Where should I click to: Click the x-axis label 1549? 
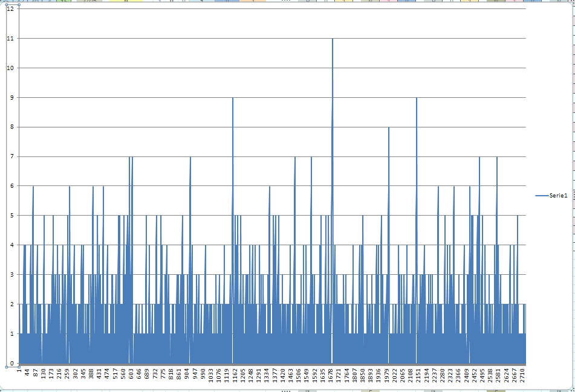pyautogui.click(x=307, y=375)
